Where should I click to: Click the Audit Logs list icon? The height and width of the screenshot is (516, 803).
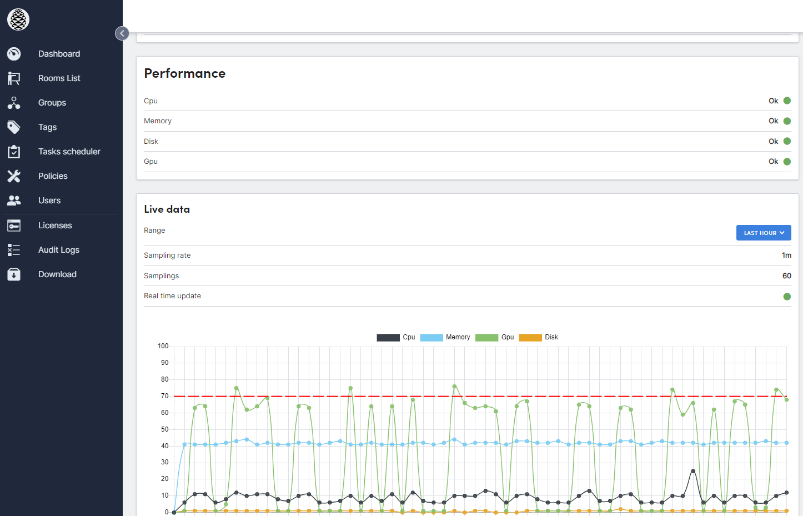coord(14,250)
